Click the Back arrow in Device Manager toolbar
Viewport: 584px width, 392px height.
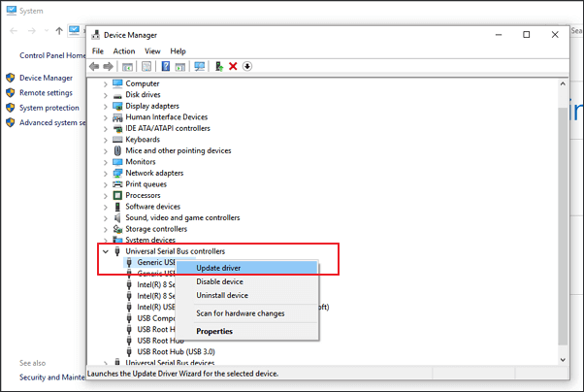95,66
